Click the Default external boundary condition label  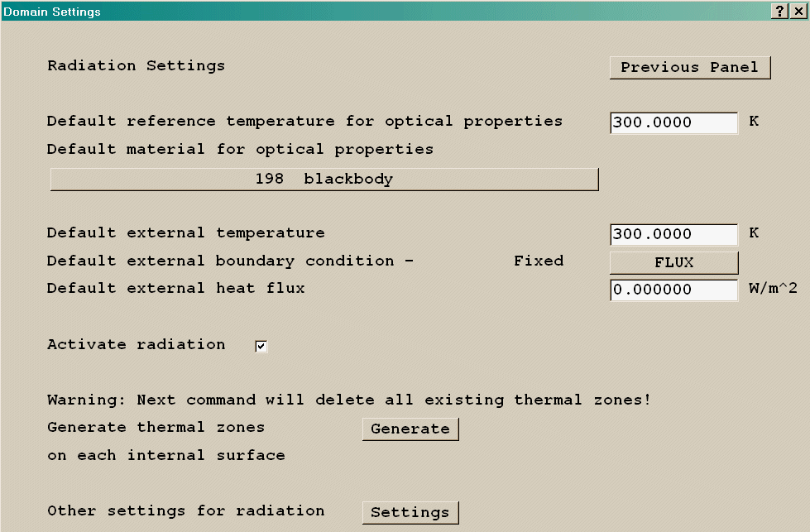click(x=230, y=261)
